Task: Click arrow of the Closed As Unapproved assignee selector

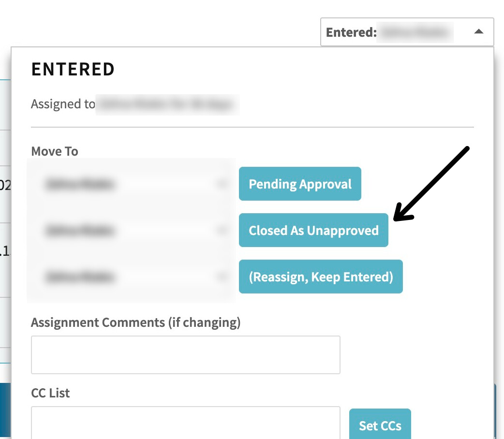Action: 222,231
